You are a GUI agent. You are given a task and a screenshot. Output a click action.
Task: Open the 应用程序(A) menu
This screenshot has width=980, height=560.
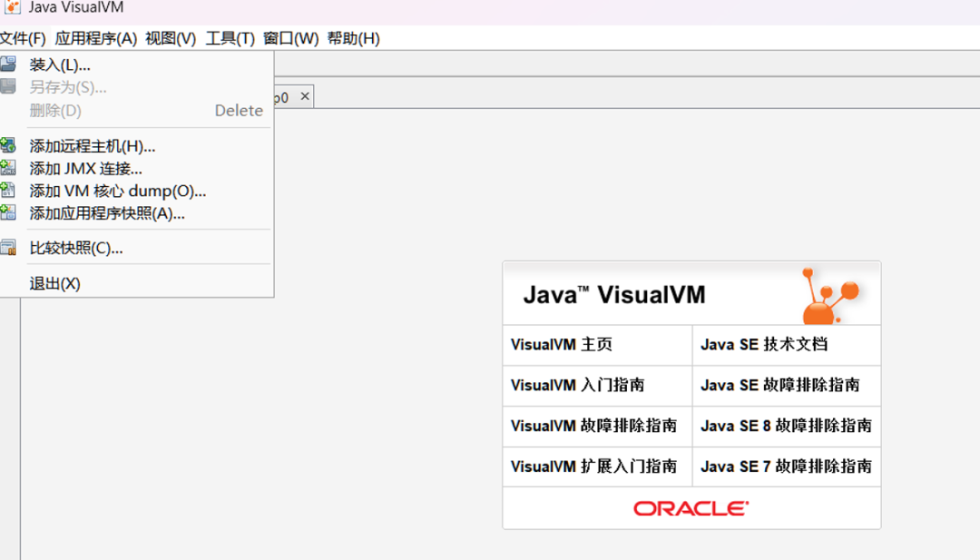(95, 38)
